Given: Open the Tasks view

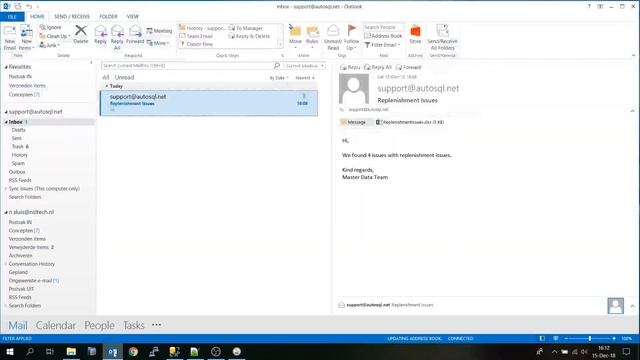Looking at the screenshot, I should coord(133,325).
